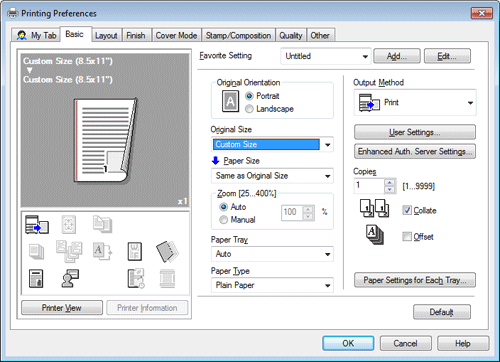Open Help for printing preferences
500x362 pixels.
point(463,343)
